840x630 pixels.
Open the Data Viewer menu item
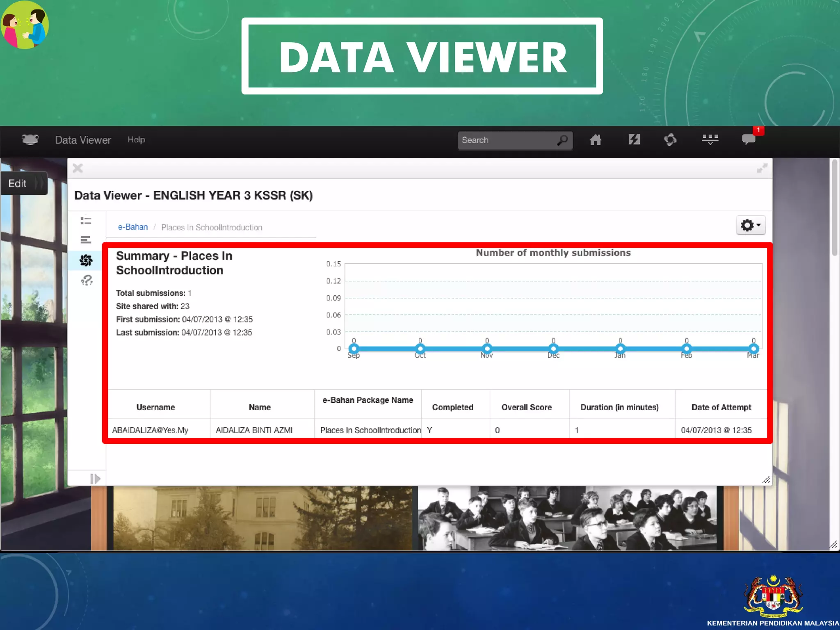pyautogui.click(x=83, y=140)
